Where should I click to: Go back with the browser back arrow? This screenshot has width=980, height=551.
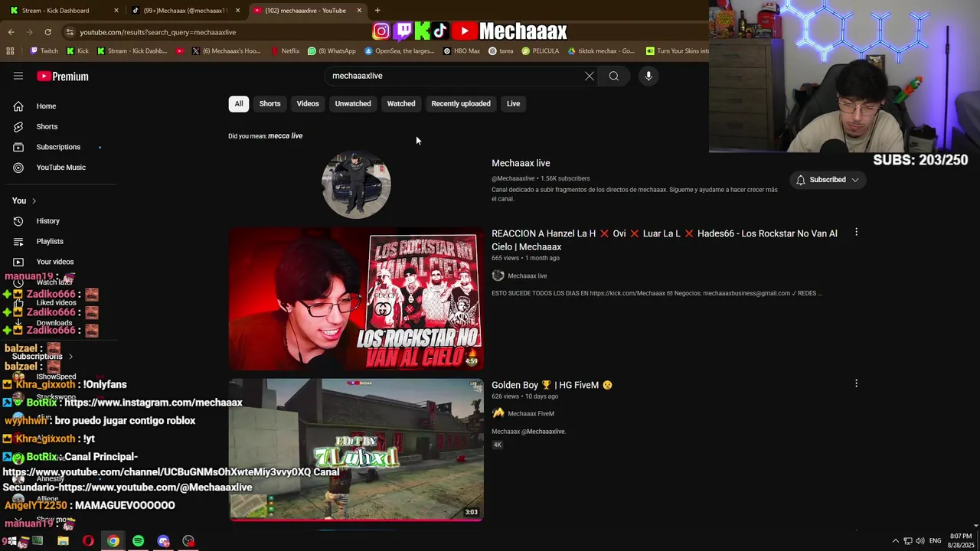11,32
